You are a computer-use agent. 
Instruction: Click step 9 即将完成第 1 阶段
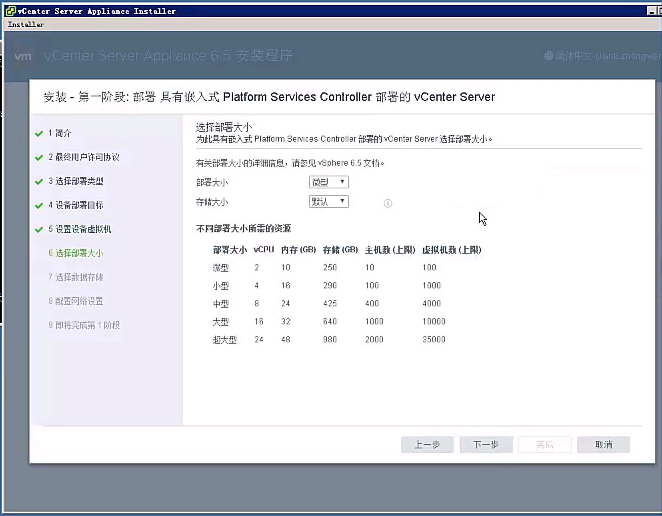84,325
